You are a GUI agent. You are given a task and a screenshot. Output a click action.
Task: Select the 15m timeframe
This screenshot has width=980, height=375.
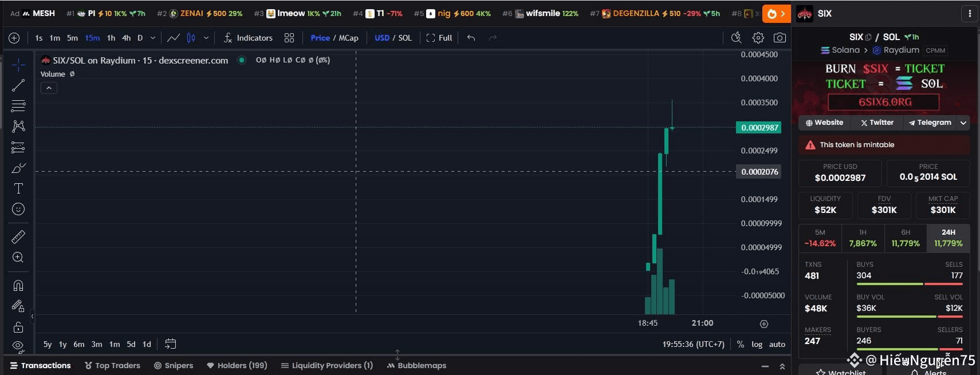click(92, 38)
